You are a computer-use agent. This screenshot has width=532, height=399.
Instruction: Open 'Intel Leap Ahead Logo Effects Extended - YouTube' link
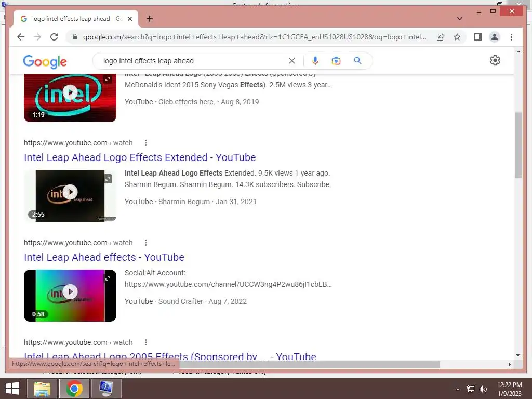coord(140,157)
